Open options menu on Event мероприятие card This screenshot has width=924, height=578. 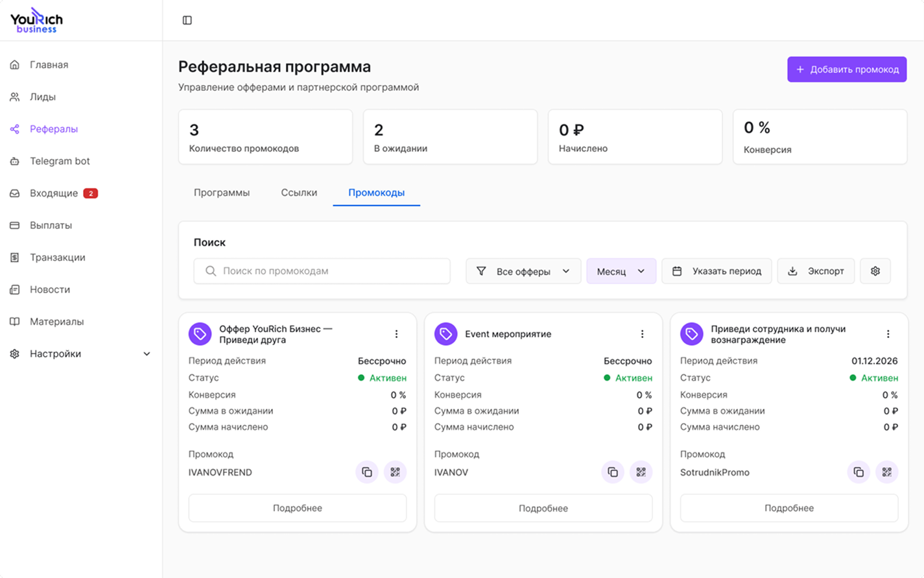pyautogui.click(x=642, y=333)
